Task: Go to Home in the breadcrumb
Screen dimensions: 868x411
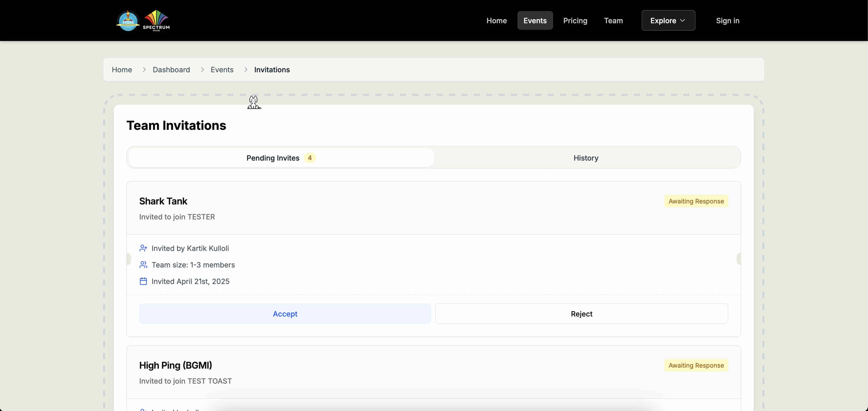Action: coord(122,70)
